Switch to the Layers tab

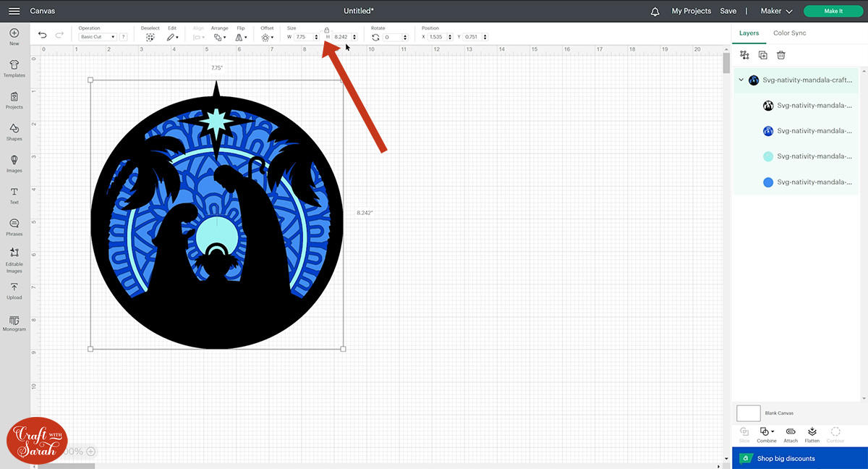tap(749, 33)
